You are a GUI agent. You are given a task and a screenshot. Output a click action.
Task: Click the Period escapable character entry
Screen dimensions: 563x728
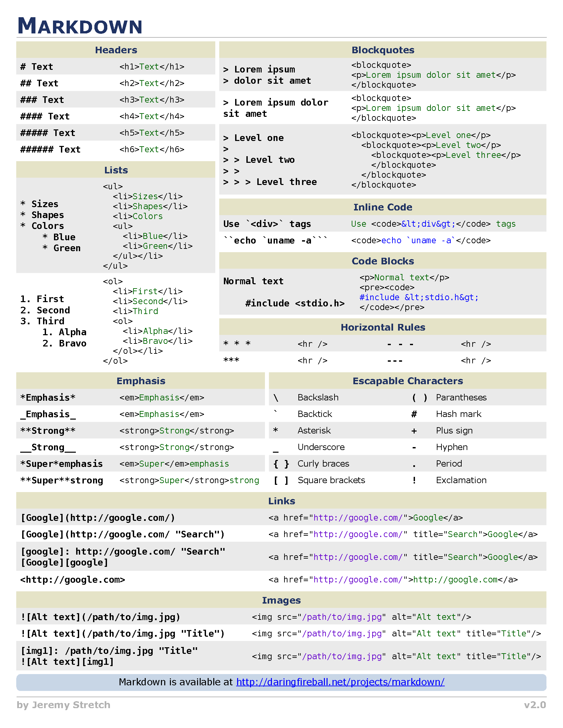point(449,464)
